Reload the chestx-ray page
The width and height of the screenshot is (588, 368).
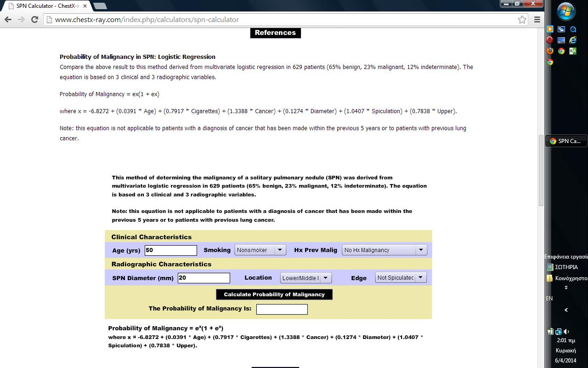(x=34, y=19)
